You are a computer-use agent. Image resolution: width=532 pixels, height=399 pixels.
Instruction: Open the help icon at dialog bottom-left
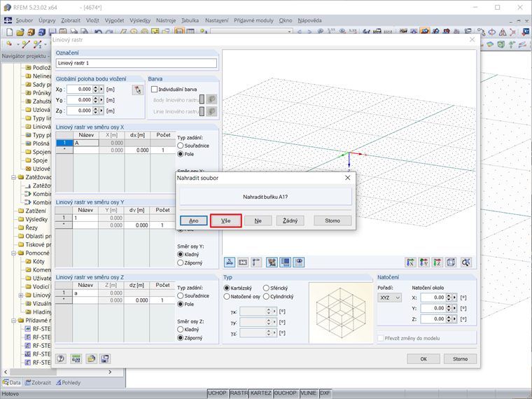tap(61, 358)
